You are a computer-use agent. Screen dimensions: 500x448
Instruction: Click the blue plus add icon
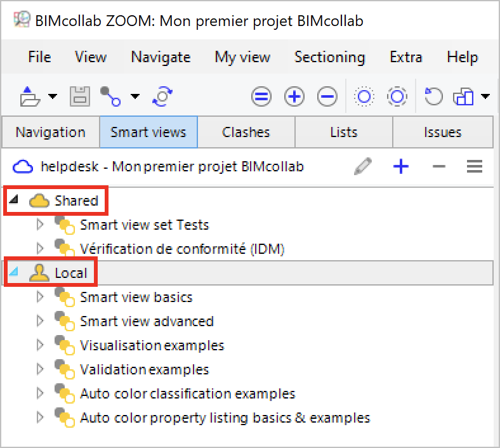(x=401, y=167)
